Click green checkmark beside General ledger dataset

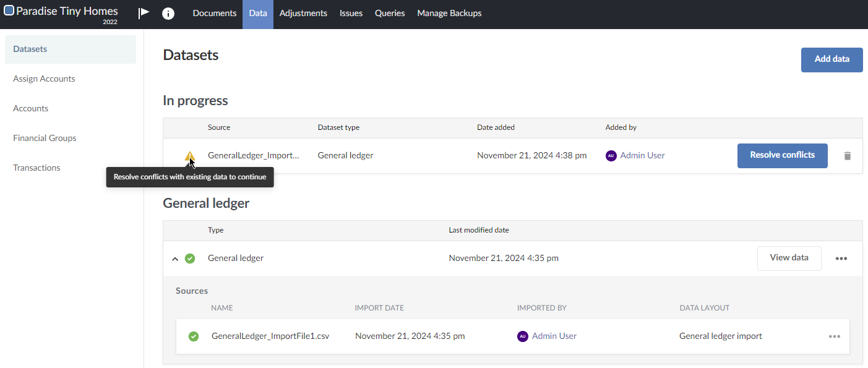(x=190, y=258)
